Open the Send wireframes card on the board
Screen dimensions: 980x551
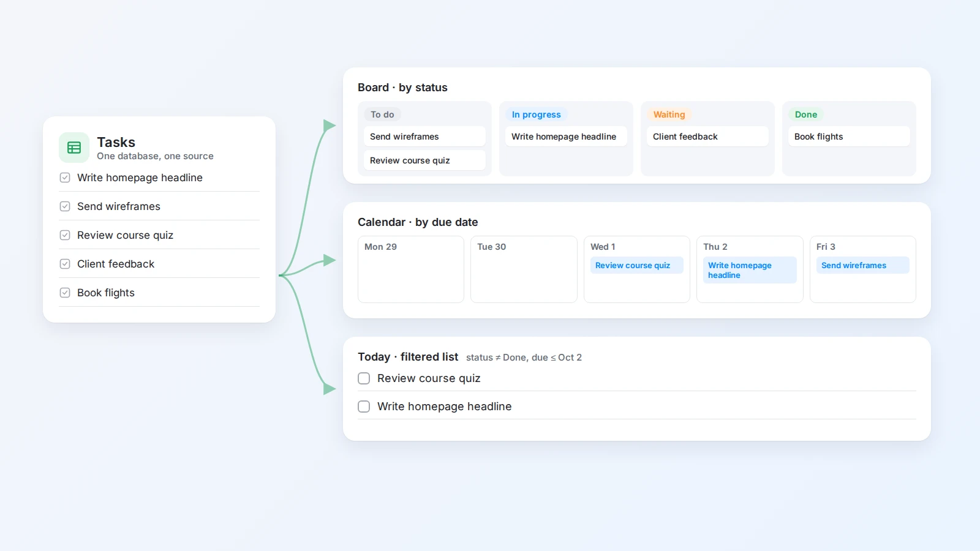(x=424, y=137)
